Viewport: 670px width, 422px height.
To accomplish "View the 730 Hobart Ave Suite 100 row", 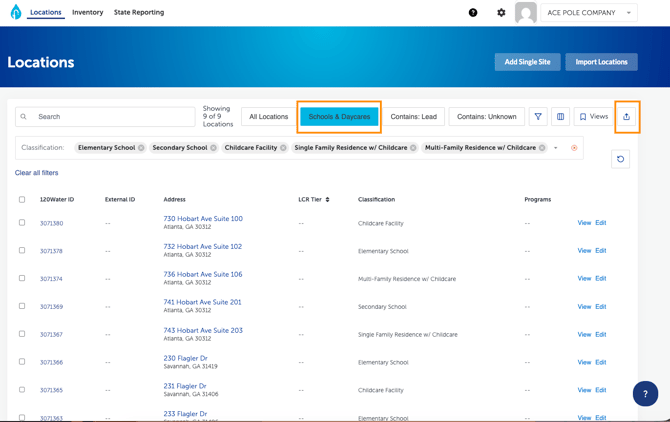I will coord(584,223).
